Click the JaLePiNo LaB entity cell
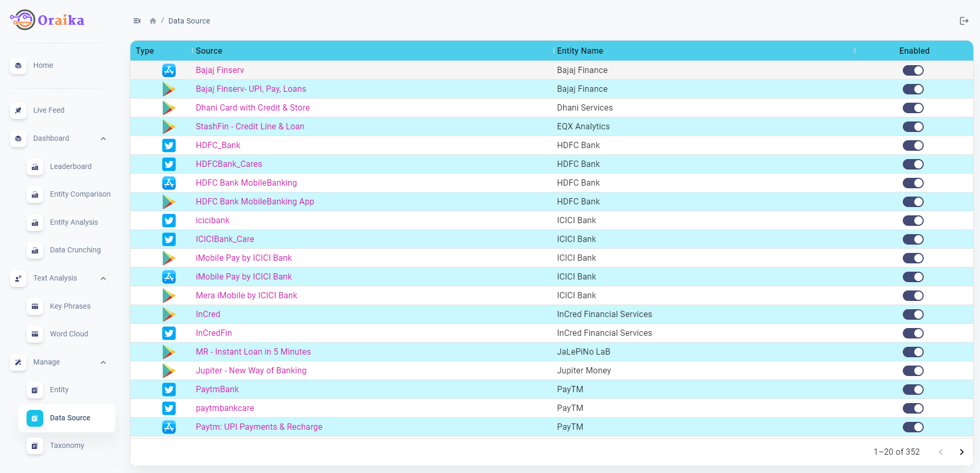The height and width of the screenshot is (473, 980). tap(584, 351)
